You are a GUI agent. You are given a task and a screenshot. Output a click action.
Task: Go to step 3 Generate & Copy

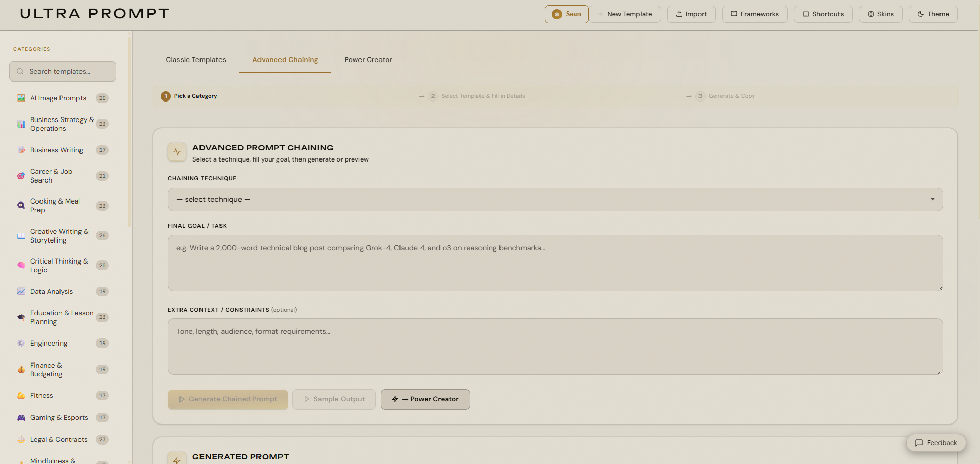pos(725,96)
